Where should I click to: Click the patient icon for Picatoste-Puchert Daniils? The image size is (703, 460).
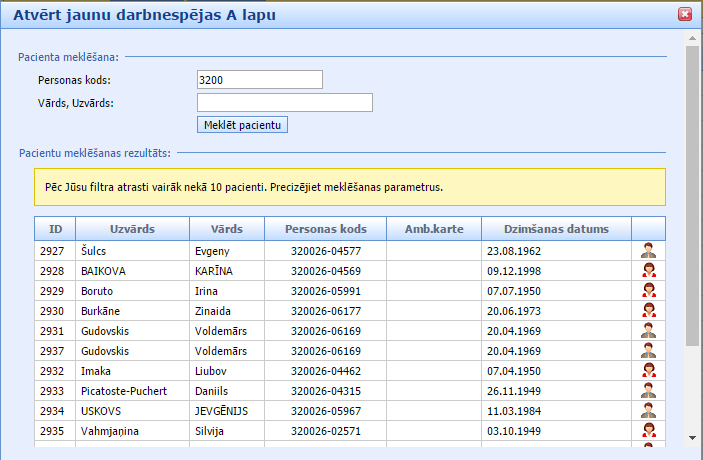coord(648,391)
